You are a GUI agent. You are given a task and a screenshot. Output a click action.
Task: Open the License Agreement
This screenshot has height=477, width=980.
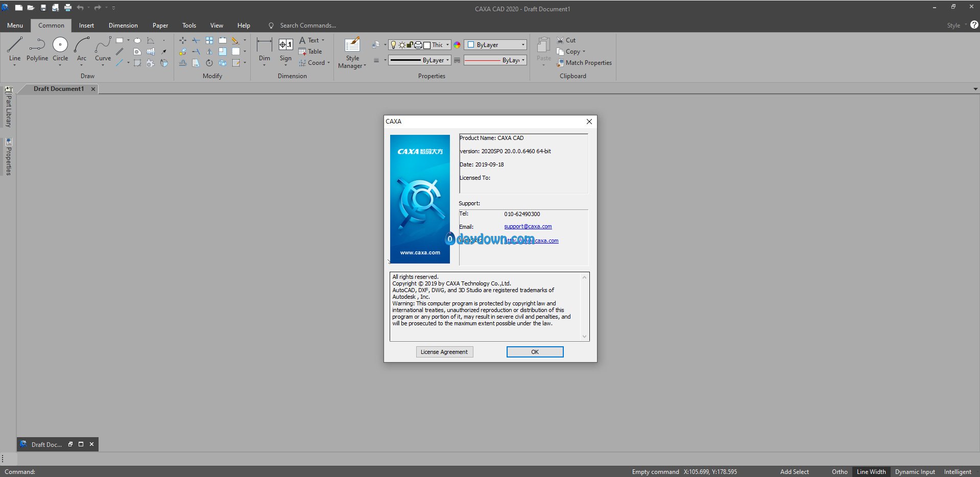(x=444, y=352)
